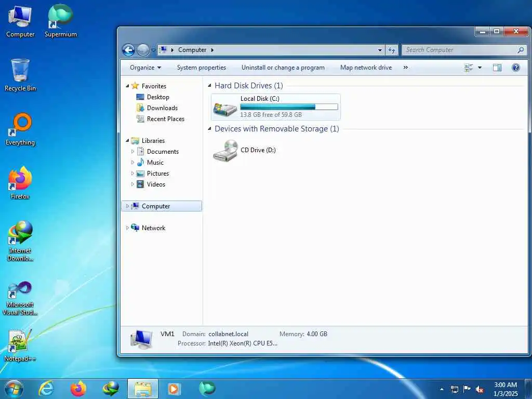The image size is (532, 399).
Task: Launch the Supermium desktop shortcut
Action: coord(60,21)
